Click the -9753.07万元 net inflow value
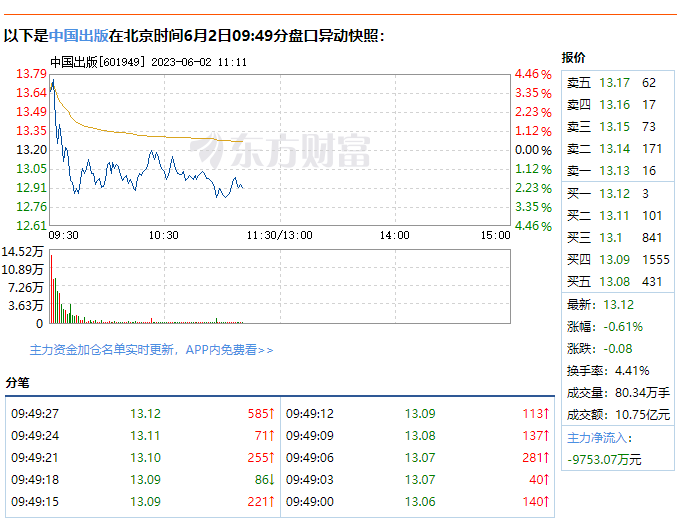Viewport: 694px width, 520px height. (604, 460)
